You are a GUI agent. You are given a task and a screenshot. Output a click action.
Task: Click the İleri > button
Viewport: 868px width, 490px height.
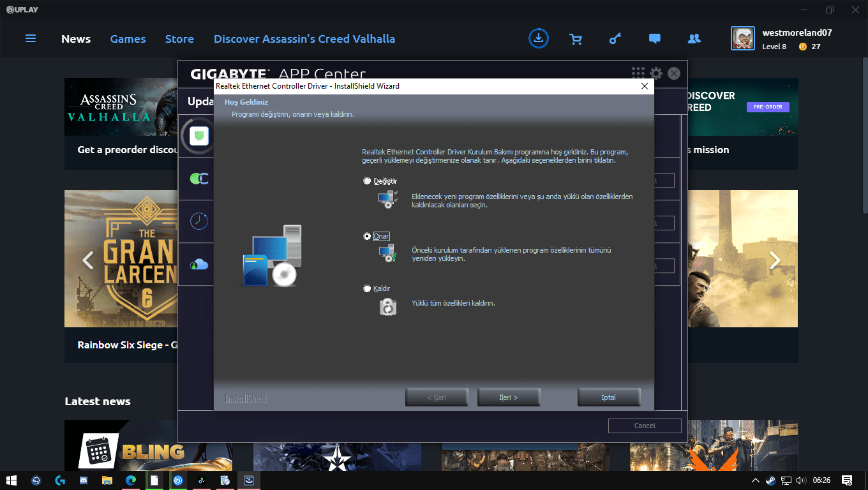pos(509,397)
